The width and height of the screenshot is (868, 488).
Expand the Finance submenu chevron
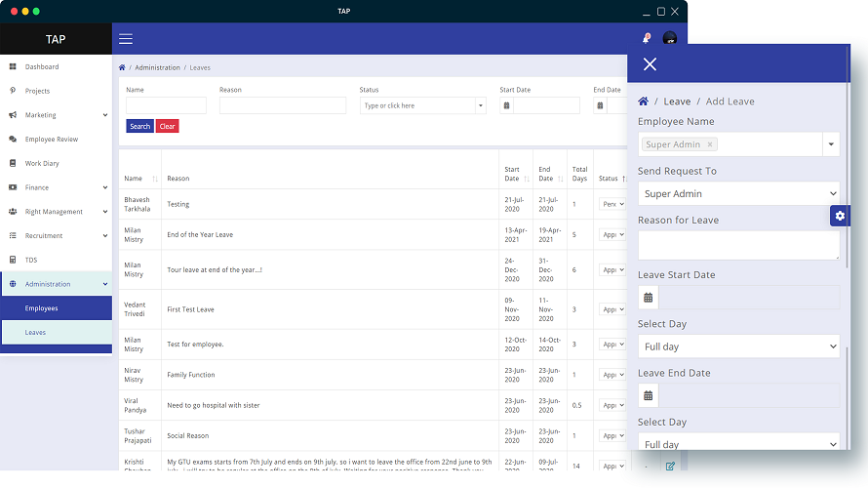pos(105,187)
